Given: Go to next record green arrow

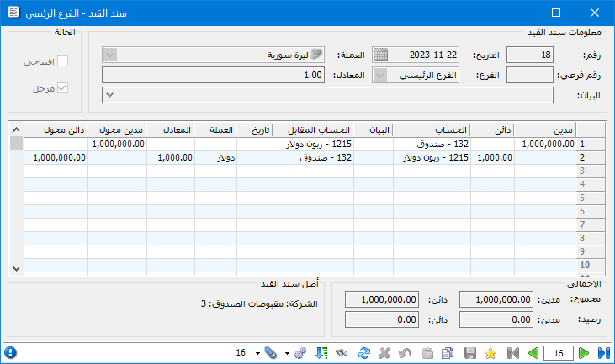Looking at the screenshot, I should (584, 353).
